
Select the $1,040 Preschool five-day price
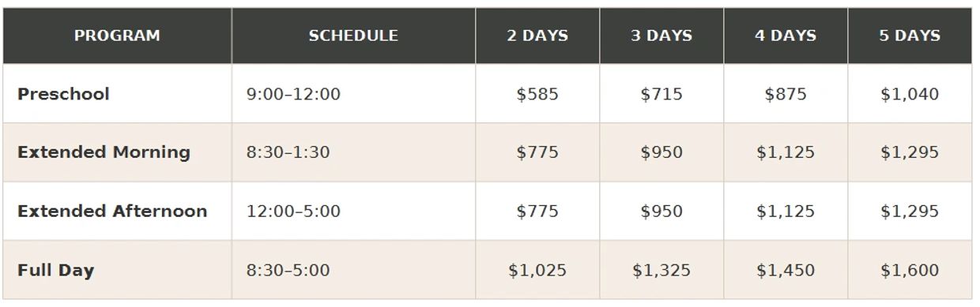(x=910, y=94)
